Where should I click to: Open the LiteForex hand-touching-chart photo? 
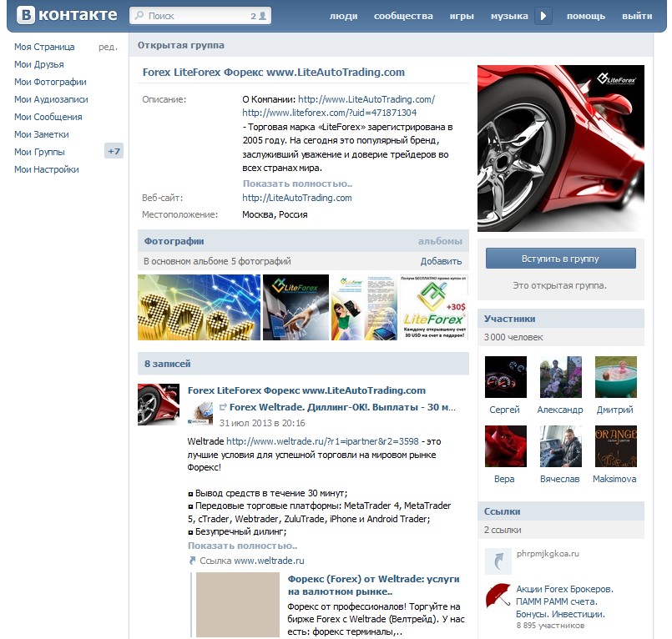pyautogui.click(x=296, y=308)
